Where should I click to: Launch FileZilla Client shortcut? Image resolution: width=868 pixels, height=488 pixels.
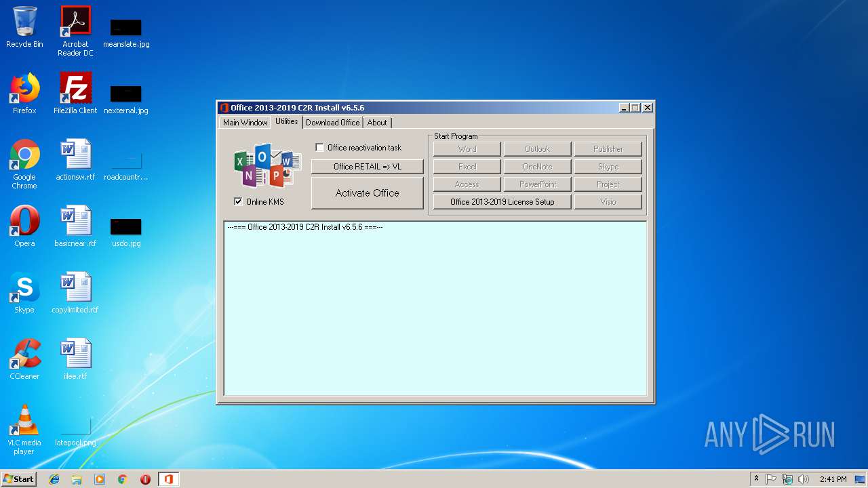click(75, 94)
